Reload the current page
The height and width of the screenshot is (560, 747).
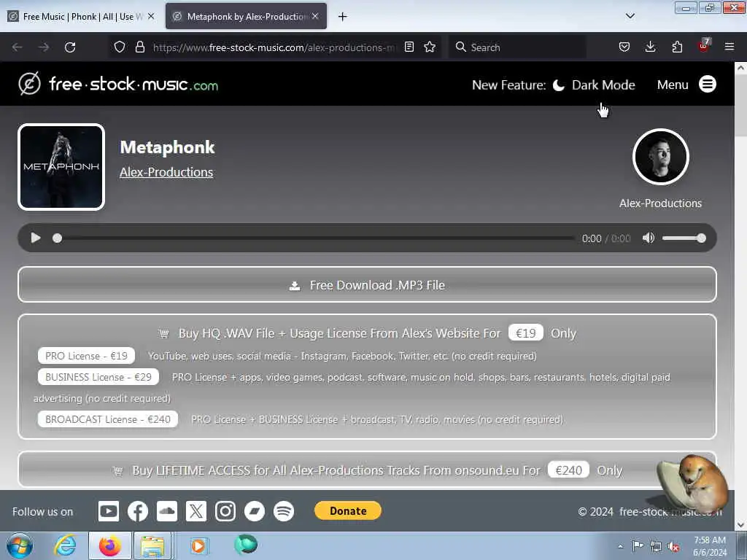tap(70, 47)
